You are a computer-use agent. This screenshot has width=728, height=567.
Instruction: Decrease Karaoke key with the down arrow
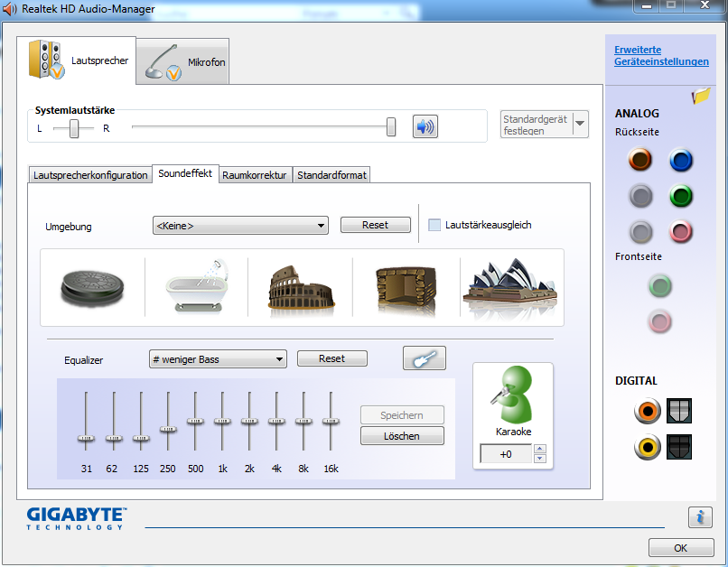[x=539, y=459]
